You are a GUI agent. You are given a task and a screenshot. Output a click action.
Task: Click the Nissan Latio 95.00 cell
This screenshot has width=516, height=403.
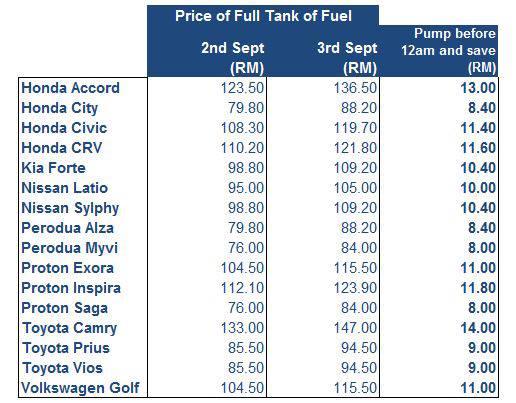click(246, 188)
